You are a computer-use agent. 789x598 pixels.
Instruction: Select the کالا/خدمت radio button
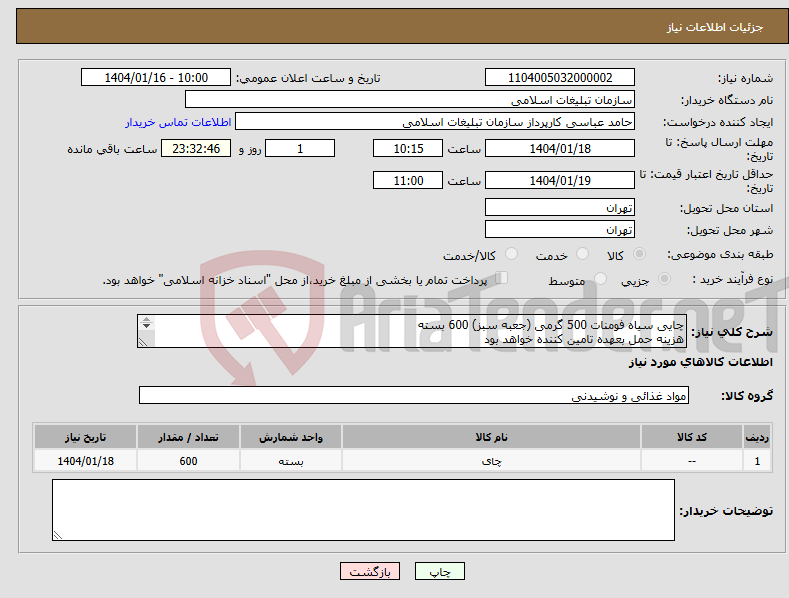pyautogui.click(x=511, y=254)
